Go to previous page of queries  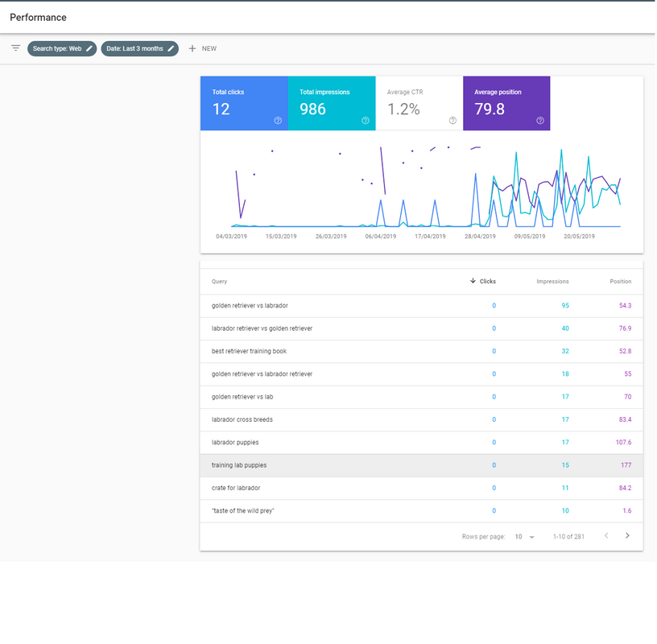pyautogui.click(x=606, y=535)
